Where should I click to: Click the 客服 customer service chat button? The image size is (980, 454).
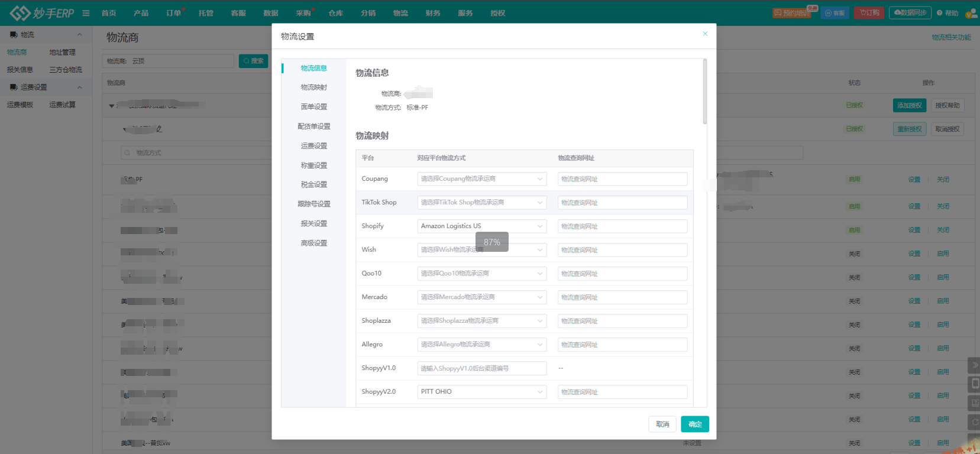point(835,13)
